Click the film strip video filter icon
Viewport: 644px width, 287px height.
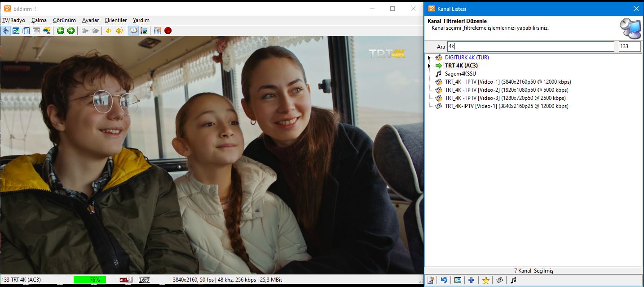tap(499, 280)
